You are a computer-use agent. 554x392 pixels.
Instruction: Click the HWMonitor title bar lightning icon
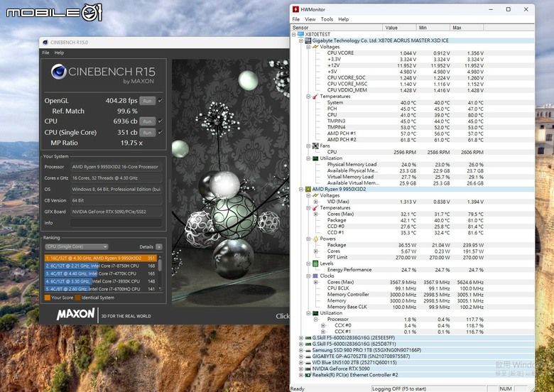pos(295,9)
